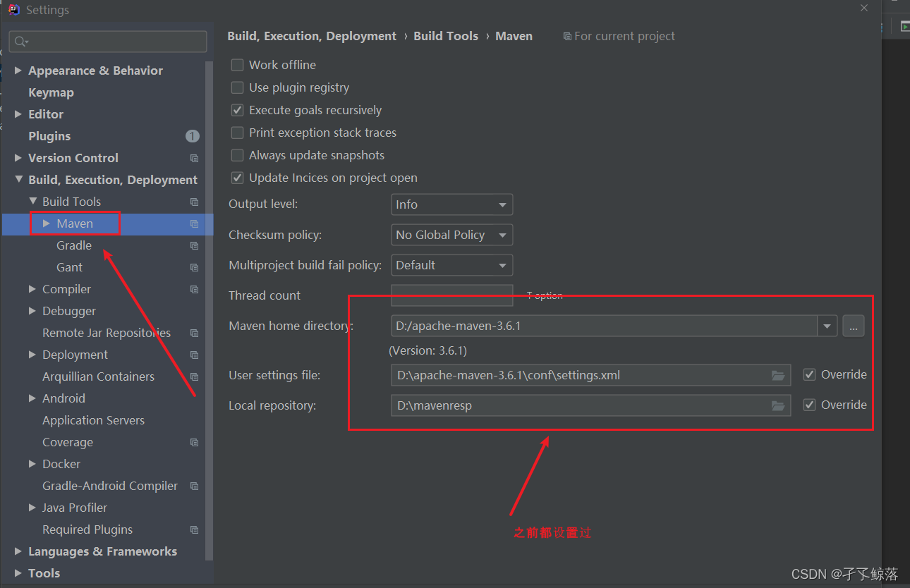Enable Print exception stack traces
This screenshot has height=588, width=910.
click(x=238, y=133)
